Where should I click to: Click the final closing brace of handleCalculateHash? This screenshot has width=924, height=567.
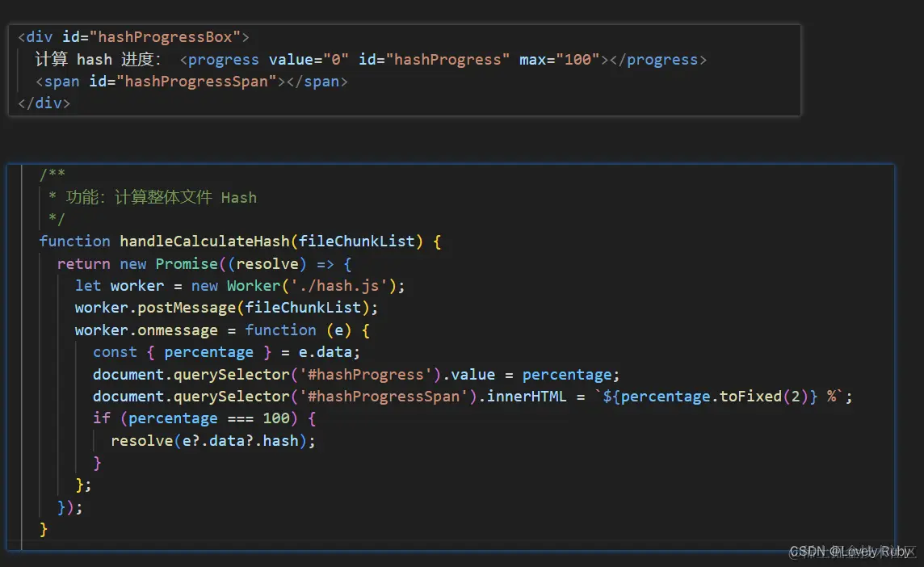click(43, 529)
